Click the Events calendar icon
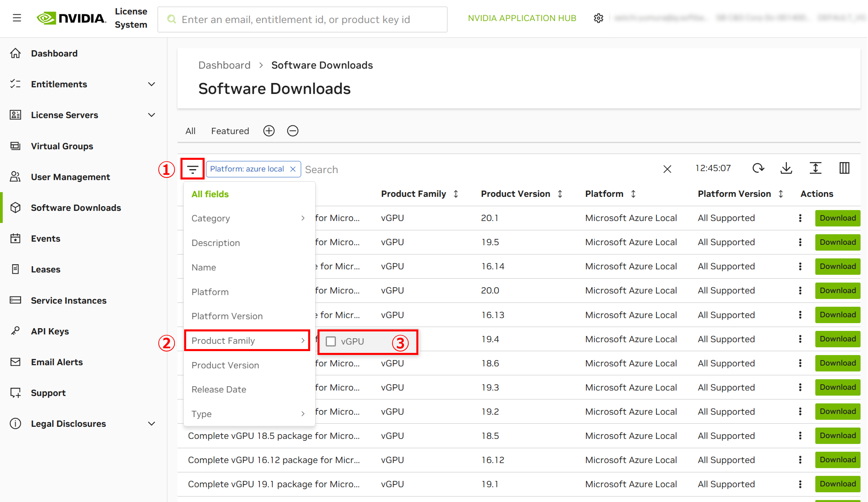The image size is (868, 502). 15,239
